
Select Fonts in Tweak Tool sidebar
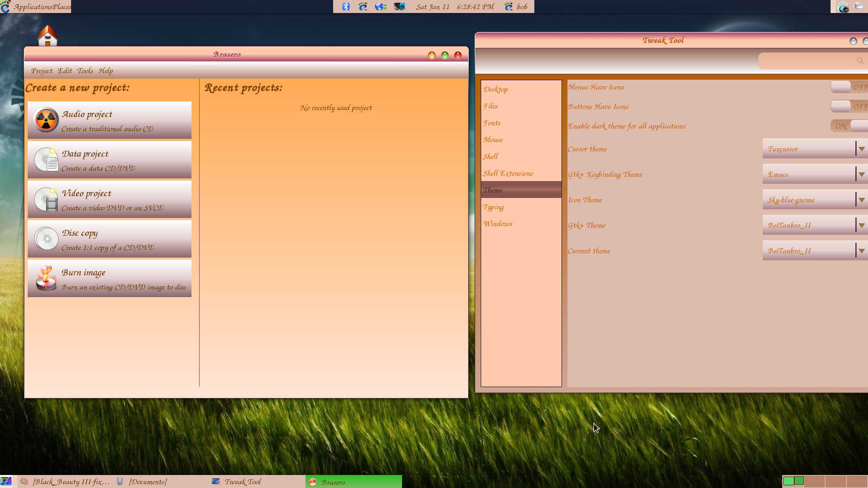[x=521, y=123]
